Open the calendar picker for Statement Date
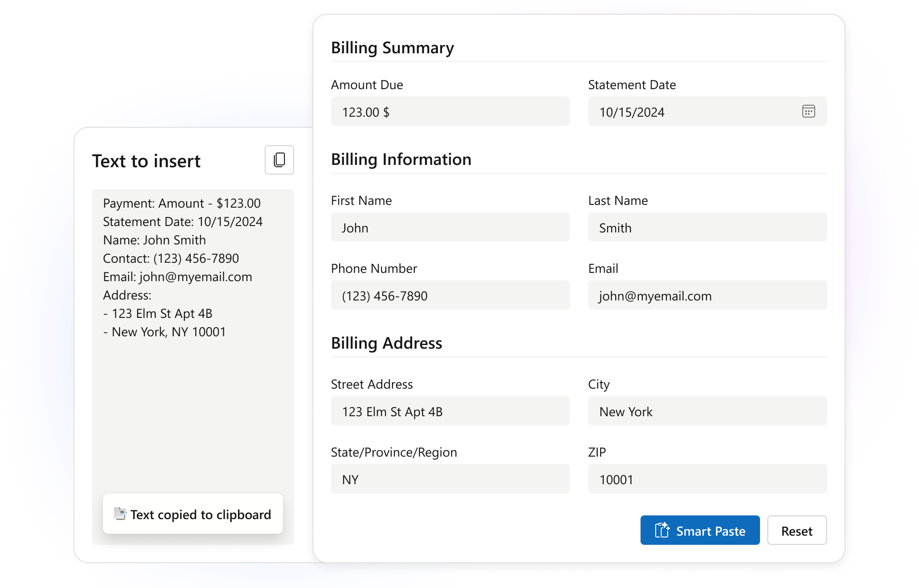This screenshot has width=919, height=588. [808, 111]
